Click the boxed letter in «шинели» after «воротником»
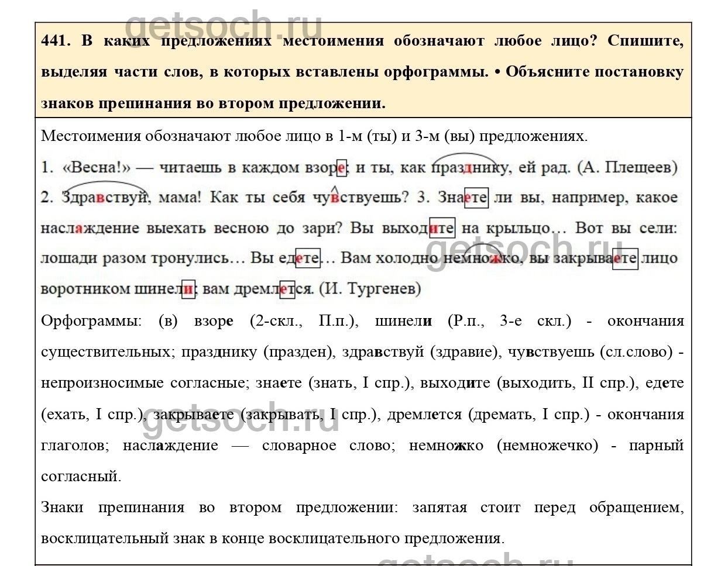This screenshot has height=566, width=728. coord(188,289)
